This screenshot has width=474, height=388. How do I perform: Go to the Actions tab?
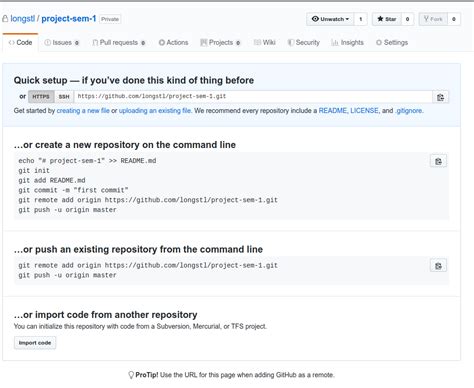coord(173,43)
